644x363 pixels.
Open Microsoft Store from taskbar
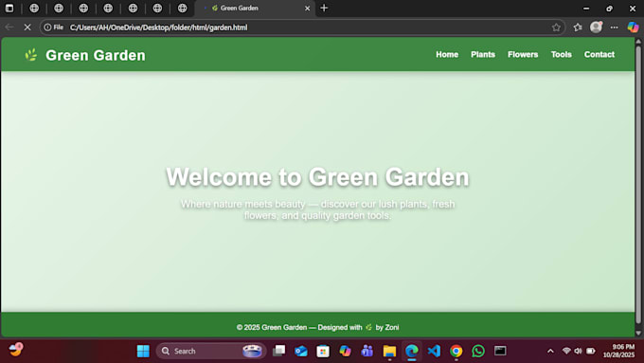[323, 351]
